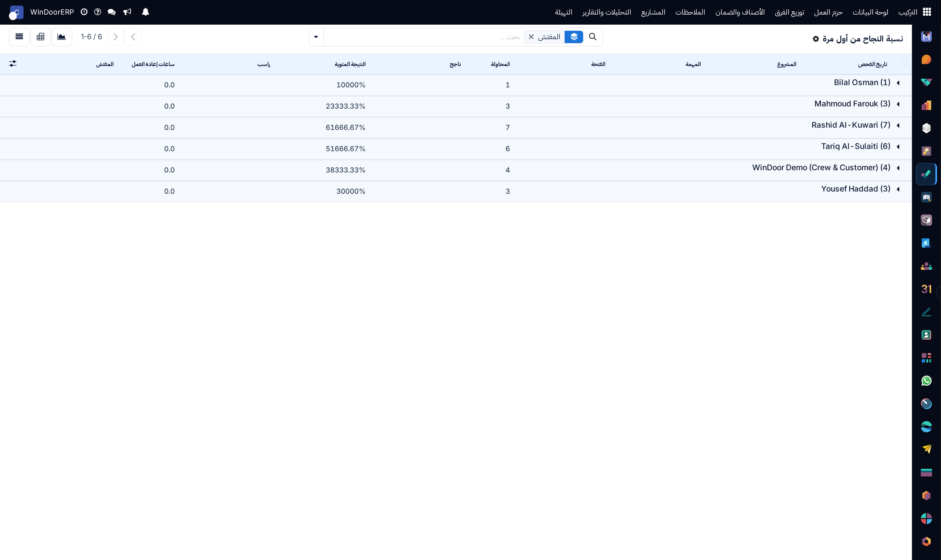This screenshot has height=560, width=941.
Task: Open the التركيب menu
Action: click(x=907, y=12)
